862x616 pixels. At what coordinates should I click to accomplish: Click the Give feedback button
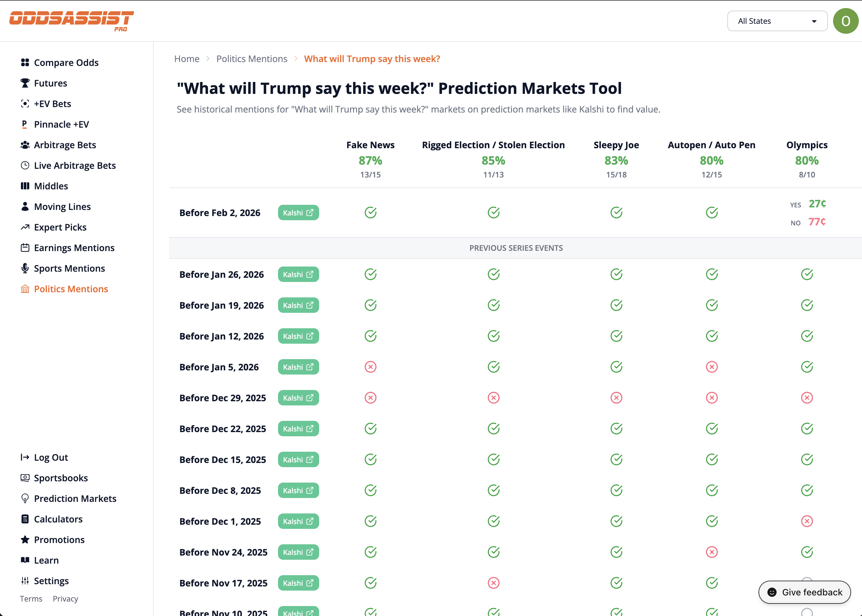[x=804, y=592]
